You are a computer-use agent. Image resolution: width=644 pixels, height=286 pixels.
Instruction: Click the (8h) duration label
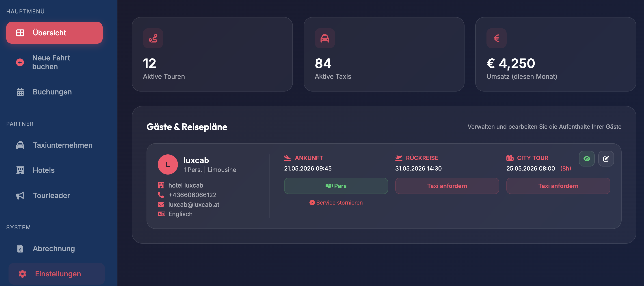[x=566, y=168]
